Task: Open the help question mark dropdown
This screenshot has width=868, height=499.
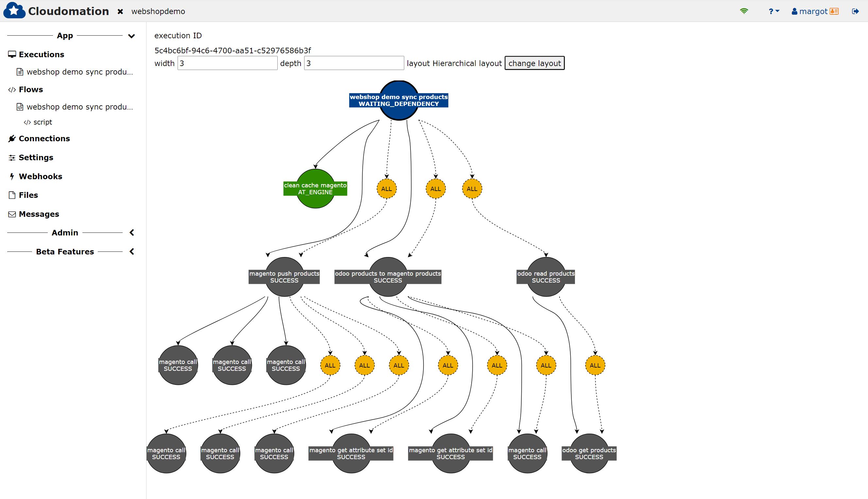Action: tap(774, 11)
